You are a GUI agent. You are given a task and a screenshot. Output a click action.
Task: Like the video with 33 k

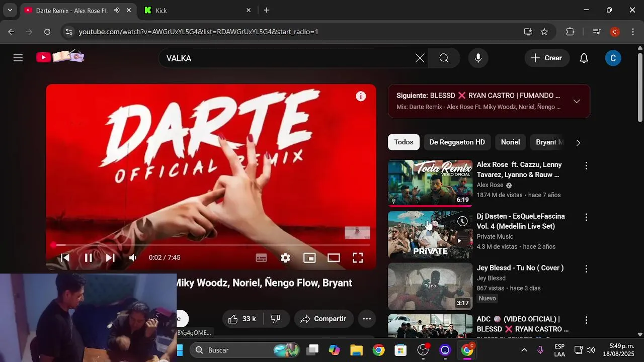pyautogui.click(x=243, y=319)
